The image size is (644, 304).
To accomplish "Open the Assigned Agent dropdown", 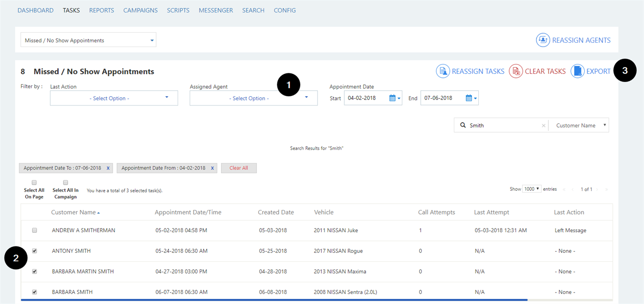I will (253, 98).
